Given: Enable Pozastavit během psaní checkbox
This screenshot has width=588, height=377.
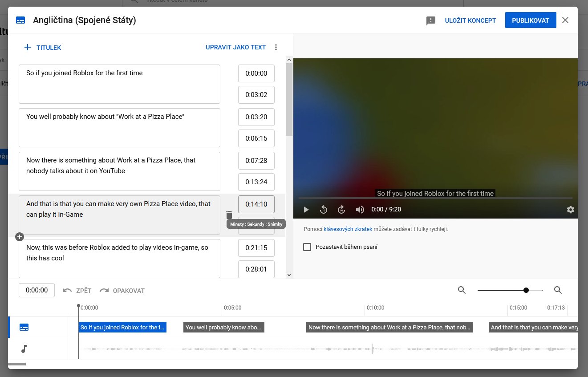Looking at the screenshot, I should point(307,247).
